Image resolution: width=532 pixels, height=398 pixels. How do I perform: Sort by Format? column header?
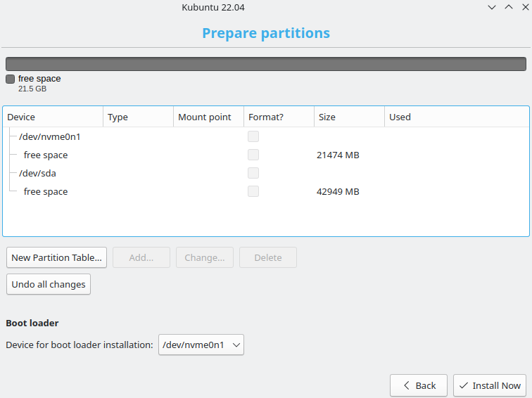(x=279, y=117)
